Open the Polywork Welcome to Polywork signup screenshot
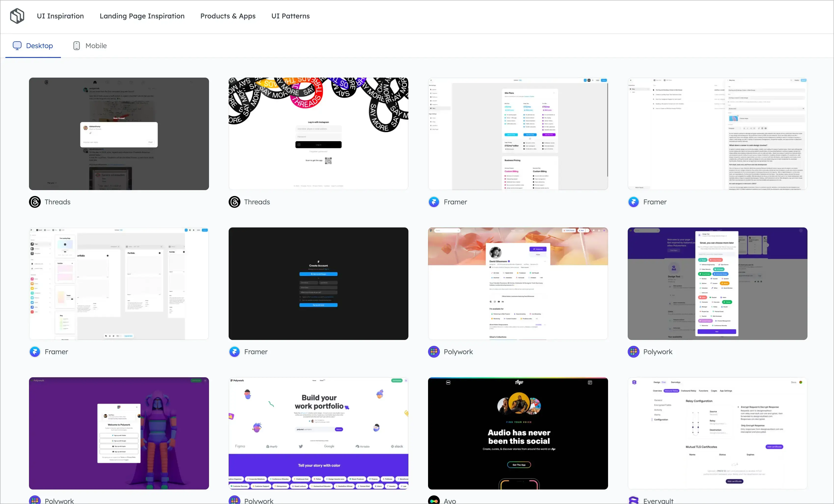Screen dimensions: 834x504 click(x=119, y=433)
